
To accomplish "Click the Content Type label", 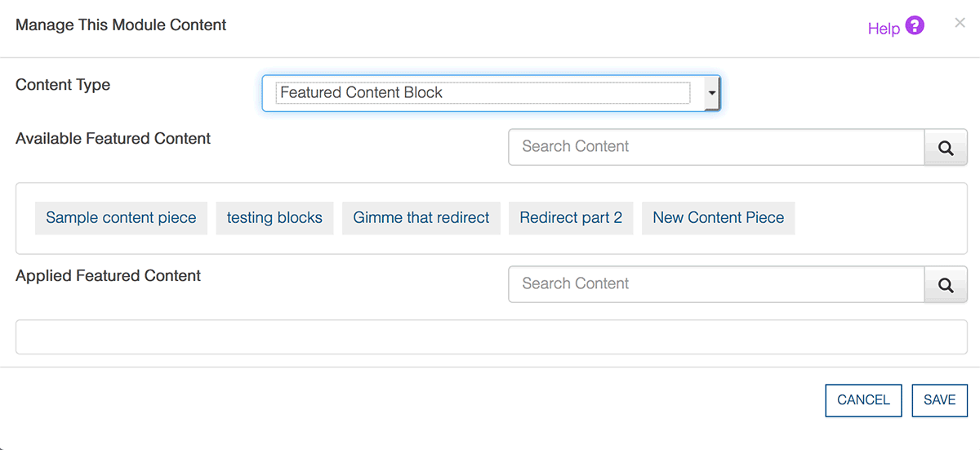I will [63, 85].
